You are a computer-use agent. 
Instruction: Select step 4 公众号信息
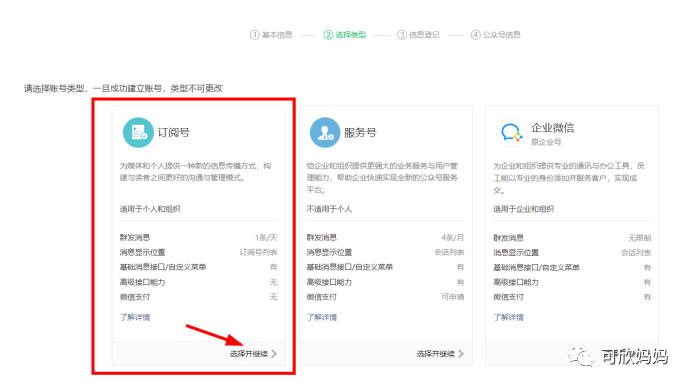pyautogui.click(x=495, y=35)
